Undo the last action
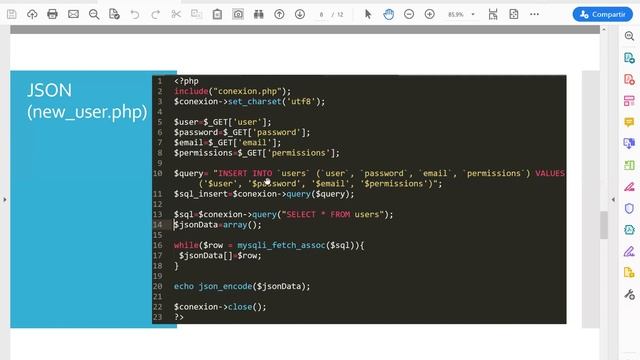This screenshot has width=640, height=360. (x=135, y=15)
